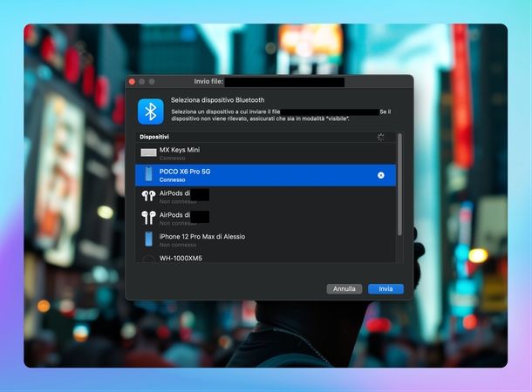Disconnect POCO X6 Pro using the x icon
This screenshot has width=532, height=392.
point(380,175)
